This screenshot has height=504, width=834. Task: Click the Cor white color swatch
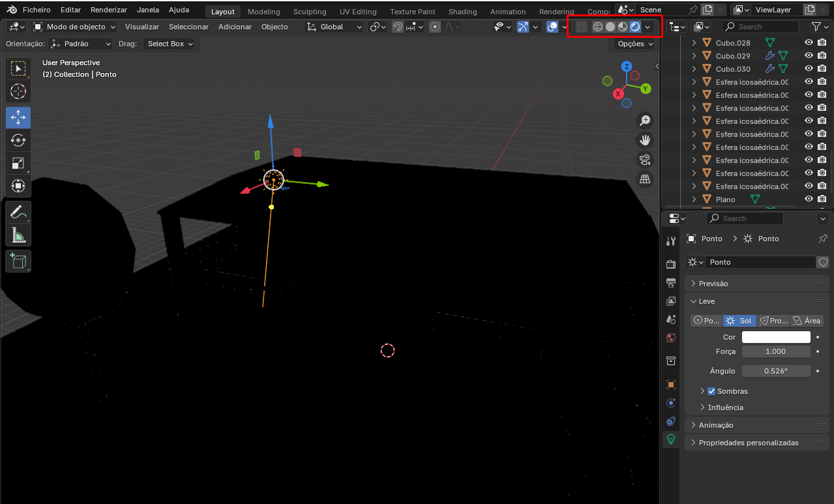(776, 337)
